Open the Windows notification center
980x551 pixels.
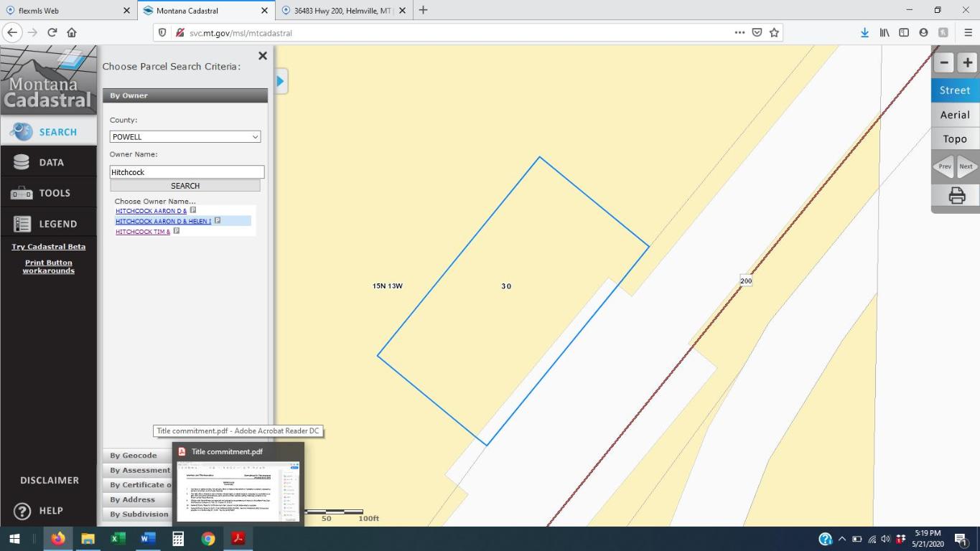961,539
